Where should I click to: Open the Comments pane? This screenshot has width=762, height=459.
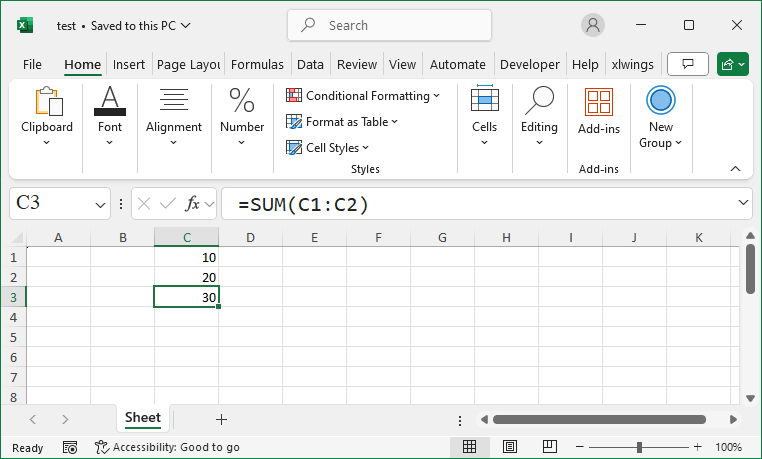click(x=688, y=64)
